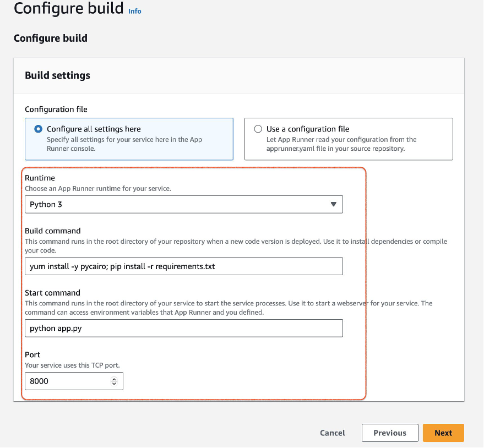This screenshot has height=448, width=484.
Task: Open the Info link beside Configure build heading
Action: coord(134,11)
